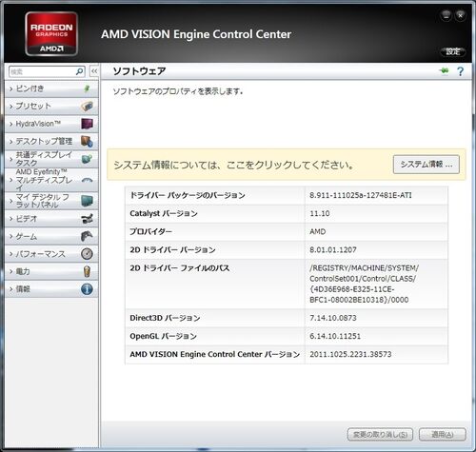
Task: Click the 変更の取り消し(S) button
Action: pos(380,434)
